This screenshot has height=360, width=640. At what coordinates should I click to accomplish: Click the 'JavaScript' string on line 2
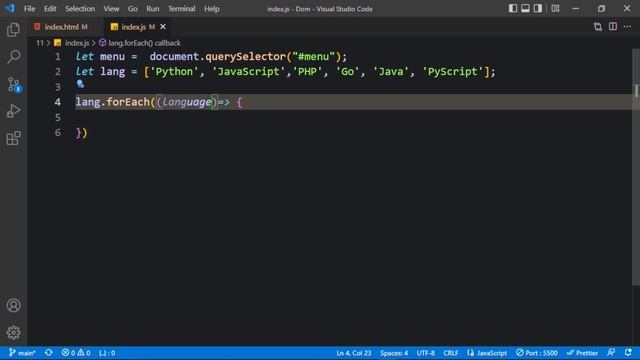tap(248, 72)
